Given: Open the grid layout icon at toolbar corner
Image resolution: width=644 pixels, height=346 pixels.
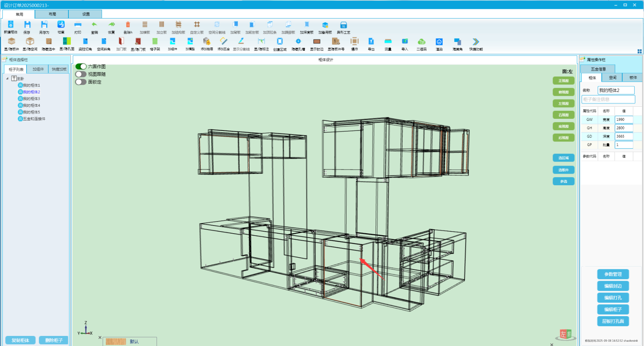Looking at the screenshot, I should pyautogui.click(x=640, y=51).
